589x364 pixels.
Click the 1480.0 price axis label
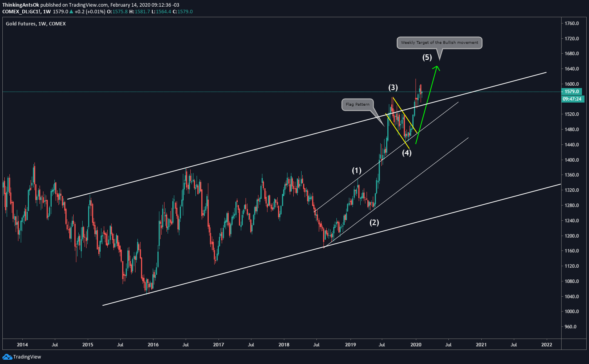(572, 130)
